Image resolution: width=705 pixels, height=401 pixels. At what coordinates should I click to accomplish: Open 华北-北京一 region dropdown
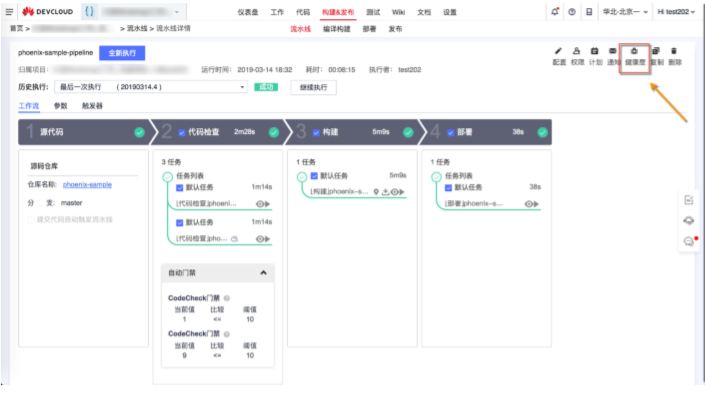click(625, 12)
